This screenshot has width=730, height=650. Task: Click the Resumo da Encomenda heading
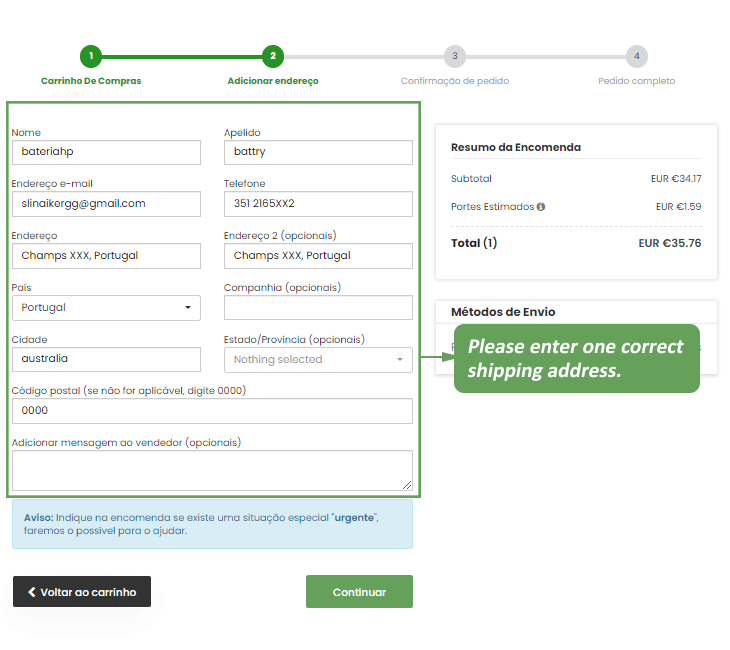pyautogui.click(x=516, y=148)
